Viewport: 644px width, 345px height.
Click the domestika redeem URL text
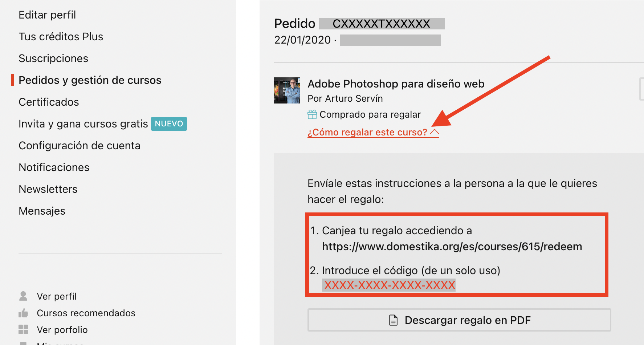tap(452, 247)
